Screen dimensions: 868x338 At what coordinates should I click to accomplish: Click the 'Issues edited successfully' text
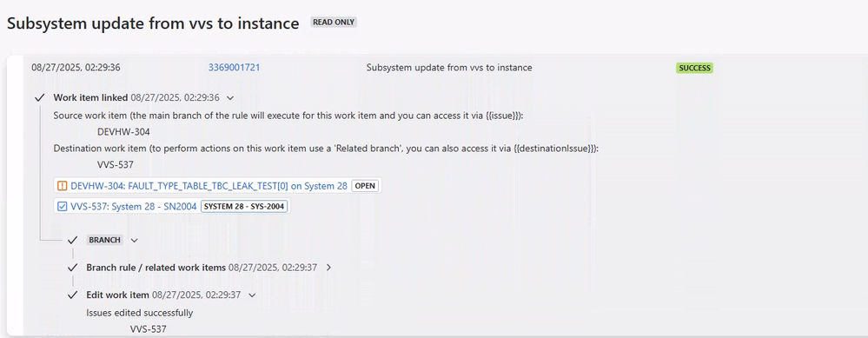tap(140, 313)
